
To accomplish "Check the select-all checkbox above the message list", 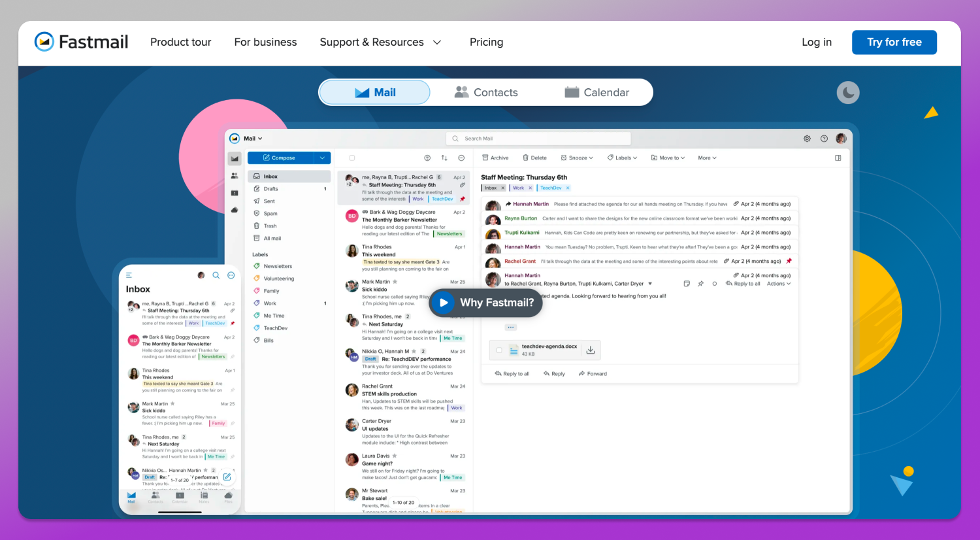I will (352, 158).
